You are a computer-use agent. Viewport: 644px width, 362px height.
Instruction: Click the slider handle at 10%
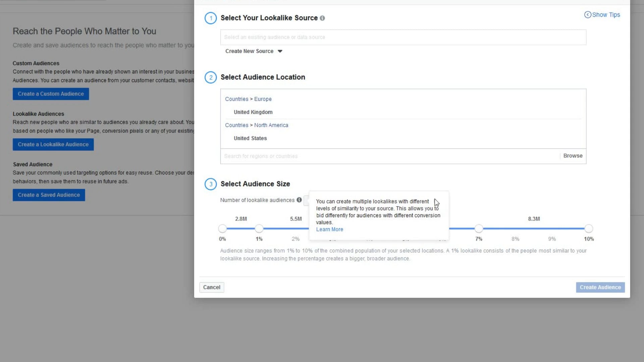tap(589, 229)
